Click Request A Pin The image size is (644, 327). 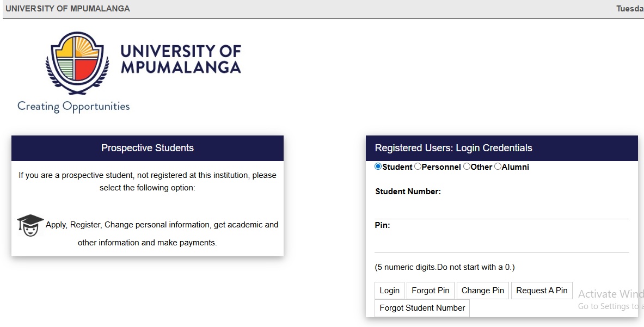pyautogui.click(x=542, y=291)
